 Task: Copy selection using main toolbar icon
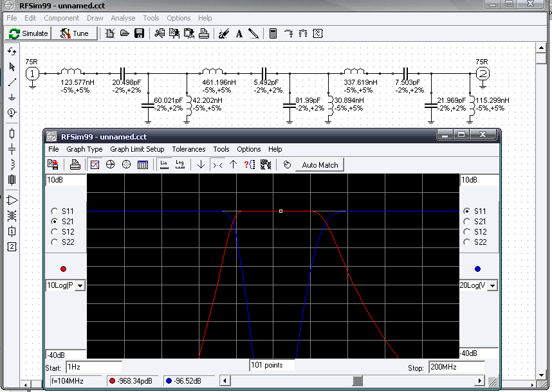tap(174, 33)
